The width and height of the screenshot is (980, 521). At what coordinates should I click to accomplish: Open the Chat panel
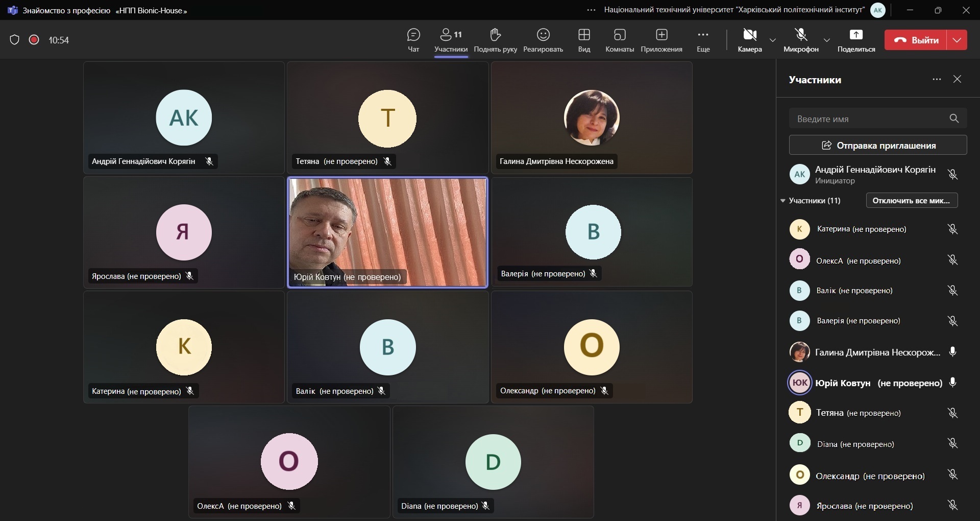coord(413,40)
